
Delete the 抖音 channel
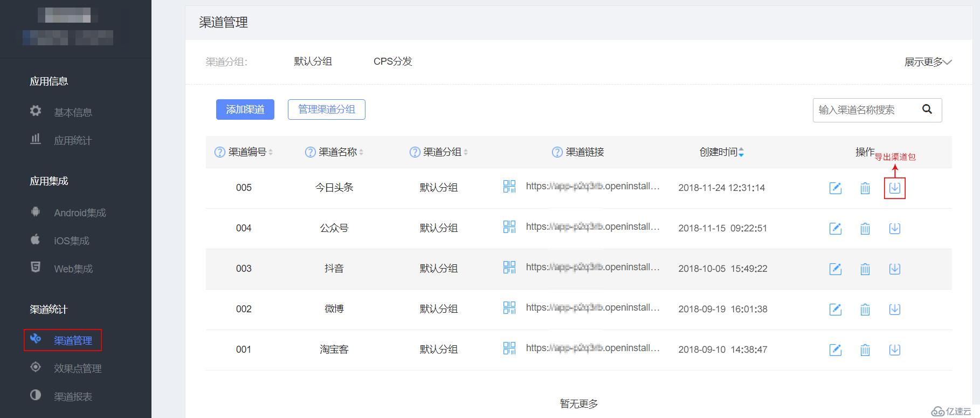(865, 269)
